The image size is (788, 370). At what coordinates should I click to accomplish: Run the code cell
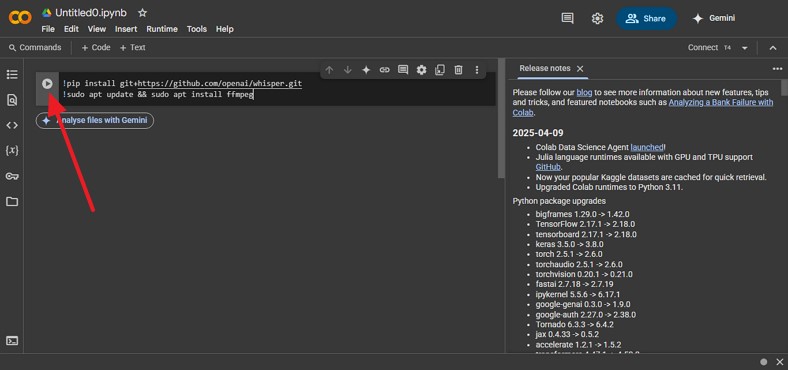click(x=47, y=84)
